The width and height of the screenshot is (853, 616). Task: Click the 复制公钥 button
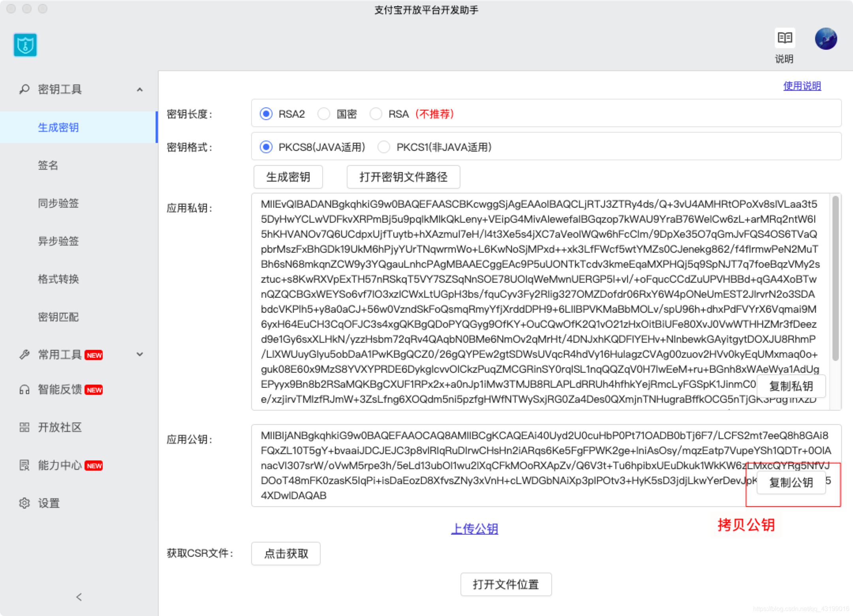click(x=791, y=483)
